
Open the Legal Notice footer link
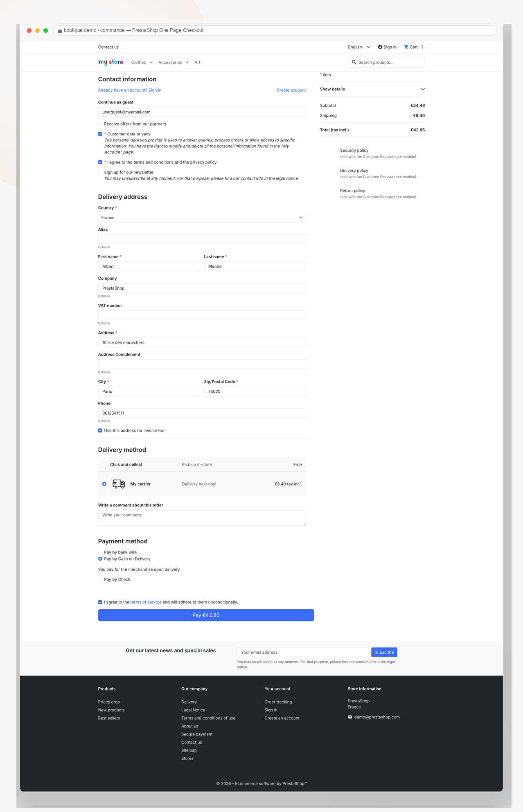pyautogui.click(x=193, y=710)
